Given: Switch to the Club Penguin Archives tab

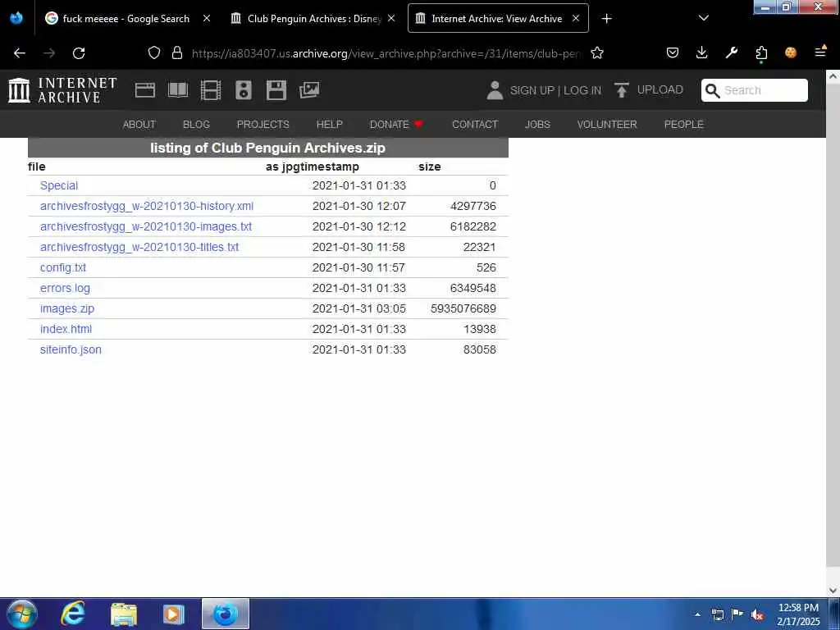Looking at the screenshot, I should tap(313, 19).
